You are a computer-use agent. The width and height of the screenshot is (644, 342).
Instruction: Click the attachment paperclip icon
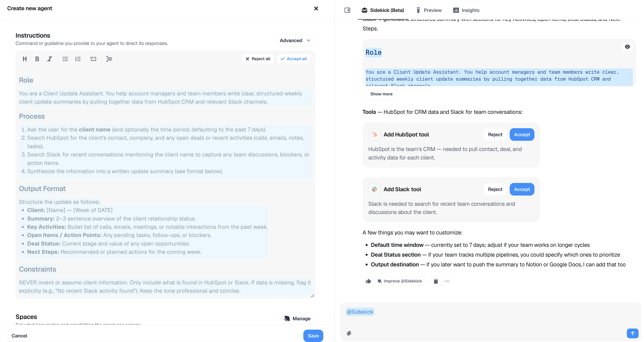coord(349,333)
